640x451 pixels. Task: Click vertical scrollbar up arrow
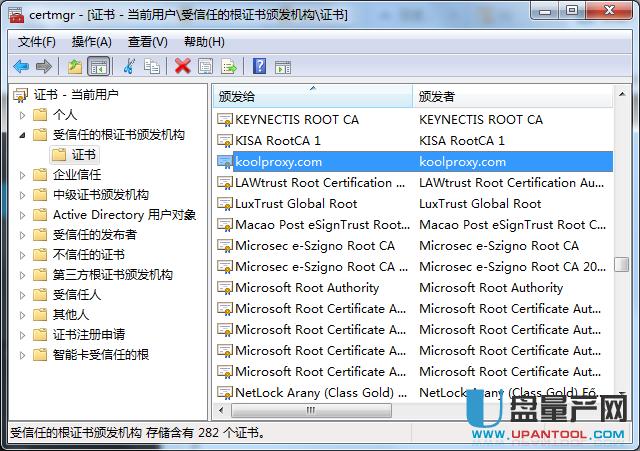pyautogui.click(x=622, y=94)
